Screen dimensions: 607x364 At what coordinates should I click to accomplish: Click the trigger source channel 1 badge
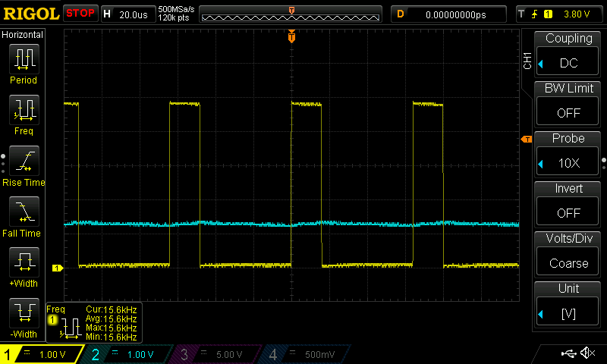tap(548, 14)
